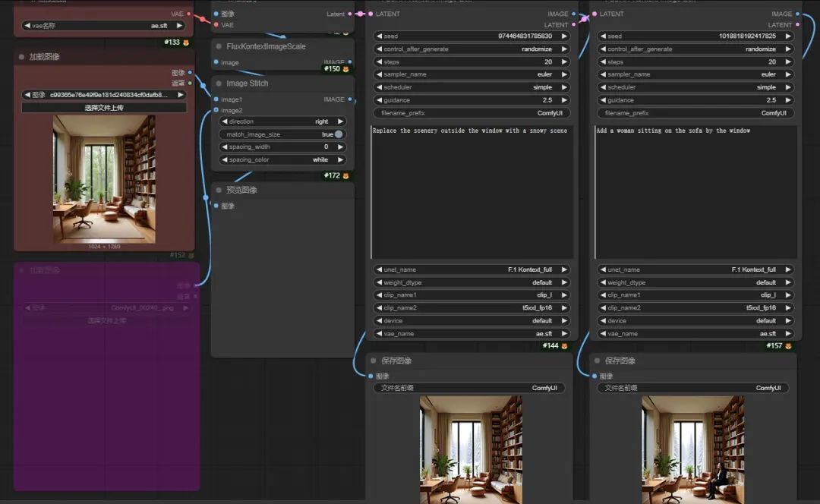Click the vae名称 selector showing ae.sft
Viewport: 820px width, 504px height.
(104, 26)
